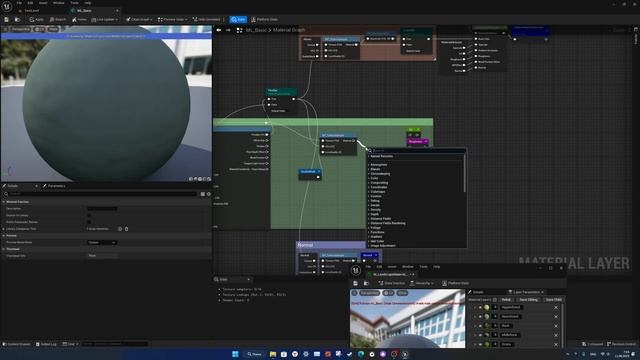Open the Clean Graph dropdown
Viewport: 640px width, 360px height.
click(139, 19)
